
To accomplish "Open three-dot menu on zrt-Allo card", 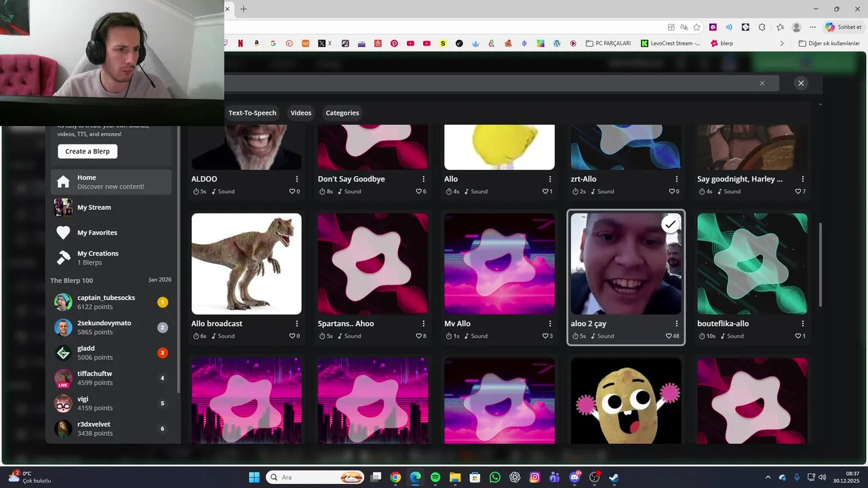I will (x=676, y=179).
